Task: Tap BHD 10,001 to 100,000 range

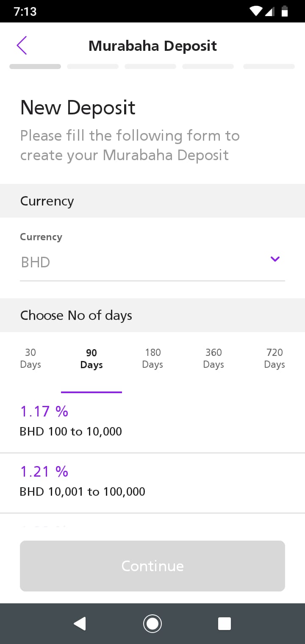Action: click(83, 492)
